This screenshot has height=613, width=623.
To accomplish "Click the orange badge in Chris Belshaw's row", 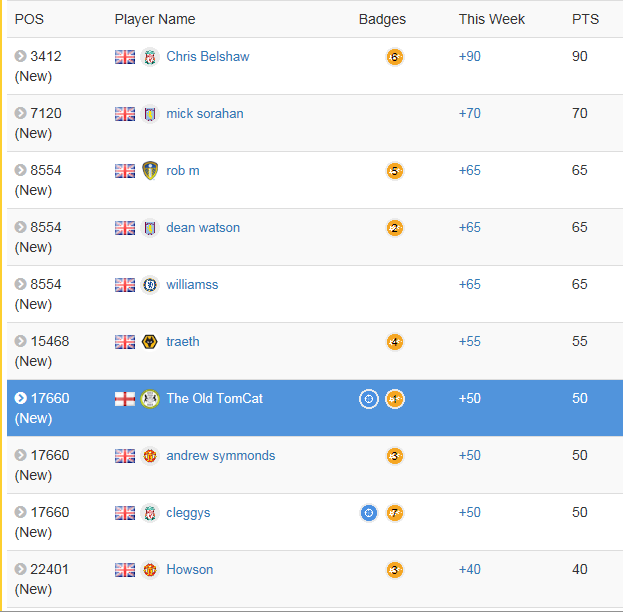I will (394, 57).
